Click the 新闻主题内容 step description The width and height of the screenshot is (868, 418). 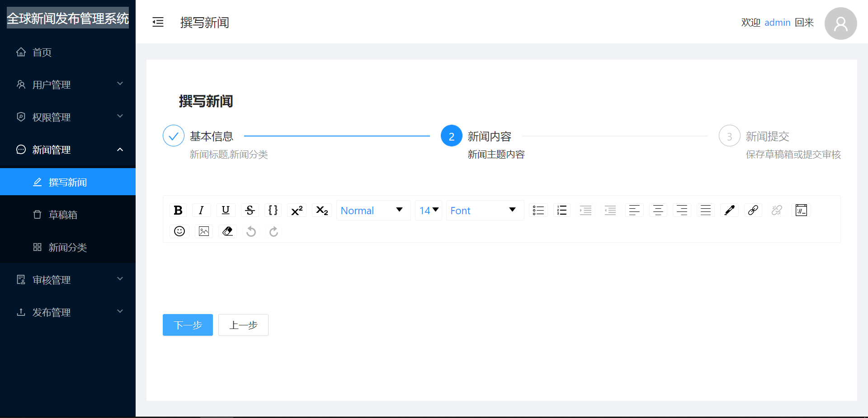click(x=496, y=155)
